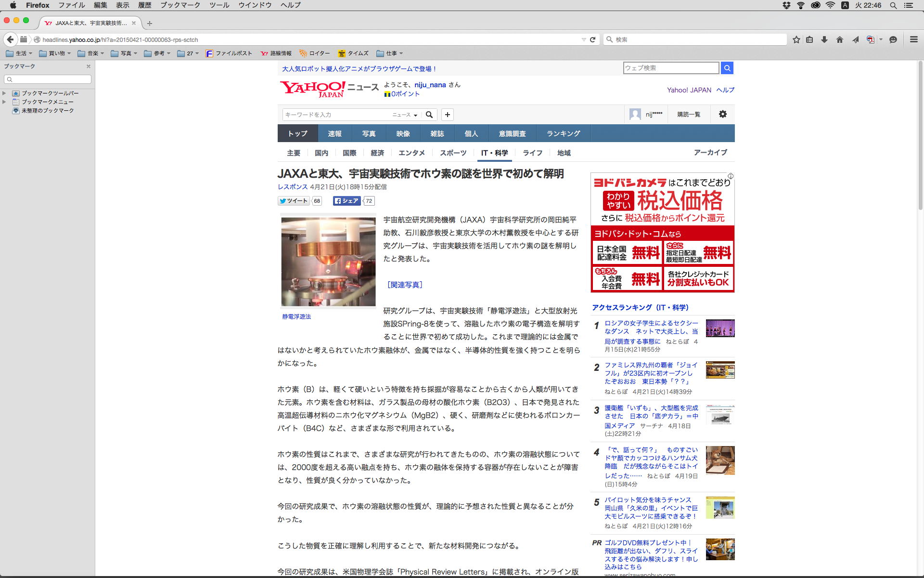Open Yahoo News settings gear icon
Screen dimensions: 924x578
722,114
